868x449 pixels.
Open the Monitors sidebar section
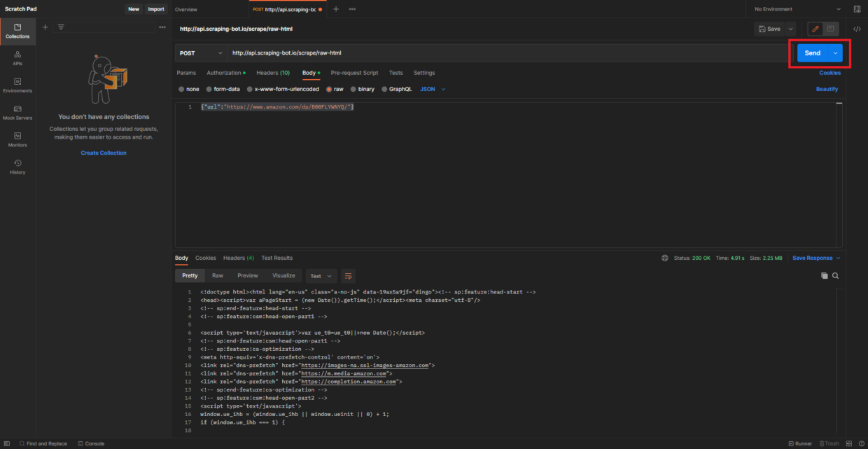pyautogui.click(x=17, y=139)
